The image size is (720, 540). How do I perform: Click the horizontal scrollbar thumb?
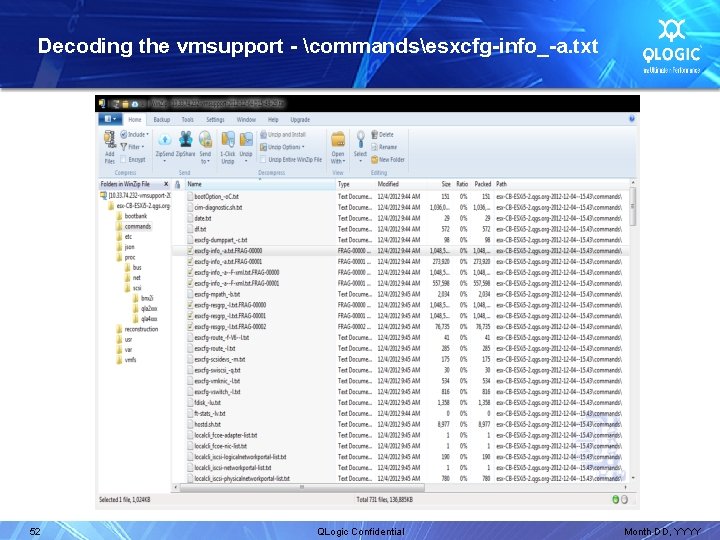click(x=302, y=487)
